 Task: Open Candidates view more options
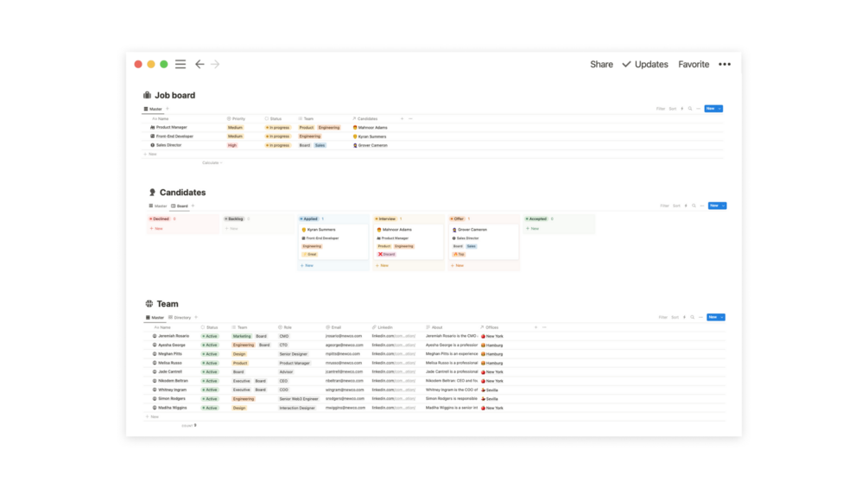click(x=702, y=206)
